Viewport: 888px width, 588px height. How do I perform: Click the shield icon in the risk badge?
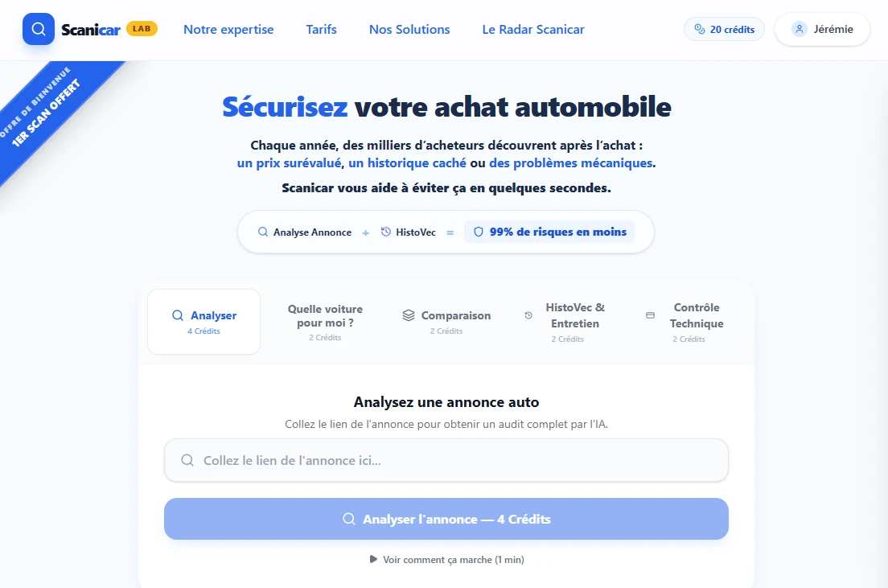(479, 231)
